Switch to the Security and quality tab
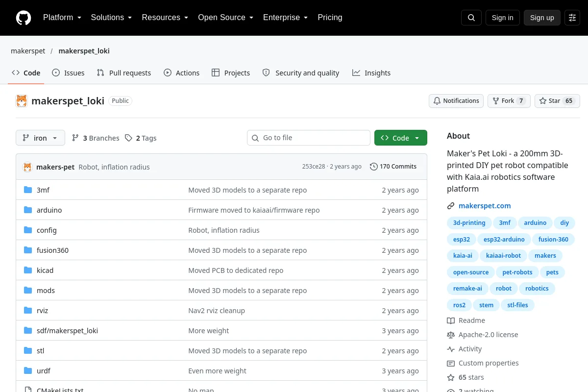588x392 pixels. (301, 73)
